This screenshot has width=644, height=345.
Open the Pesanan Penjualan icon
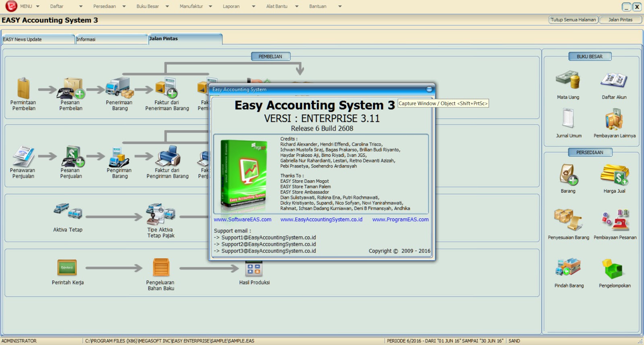click(x=72, y=156)
